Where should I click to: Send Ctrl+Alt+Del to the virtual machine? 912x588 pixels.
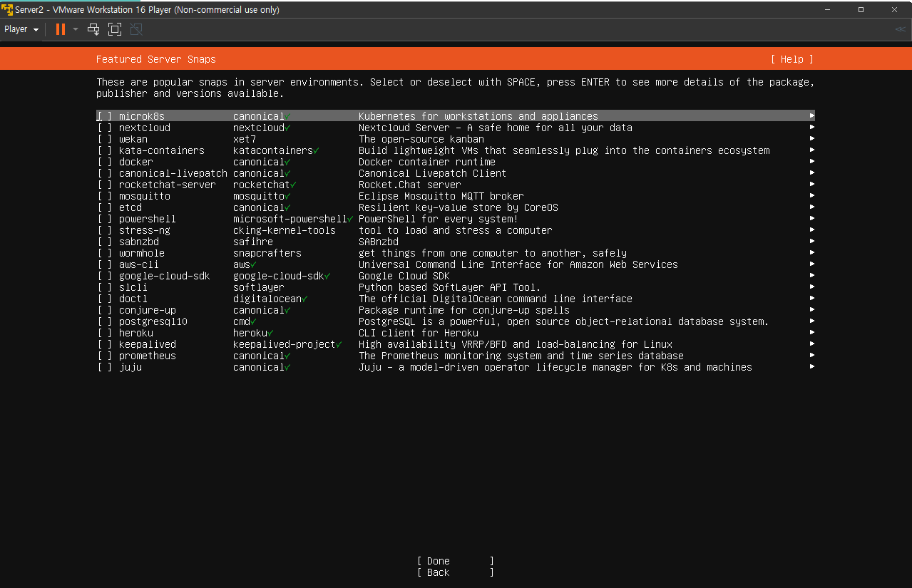(93, 29)
